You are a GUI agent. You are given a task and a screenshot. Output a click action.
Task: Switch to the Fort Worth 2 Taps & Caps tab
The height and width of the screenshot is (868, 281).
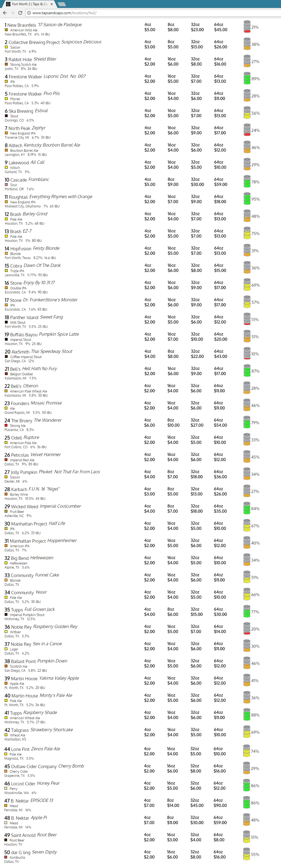click(29, 4)
